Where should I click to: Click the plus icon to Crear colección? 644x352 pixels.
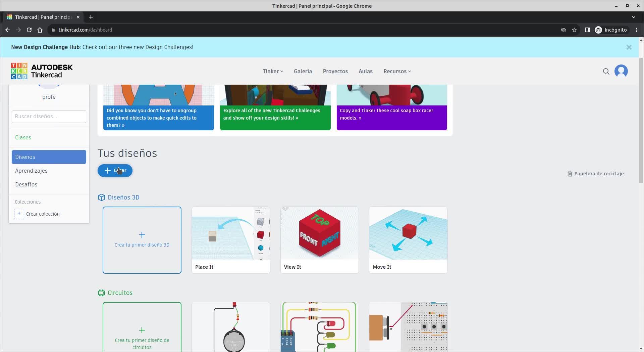tap(19, 214)
